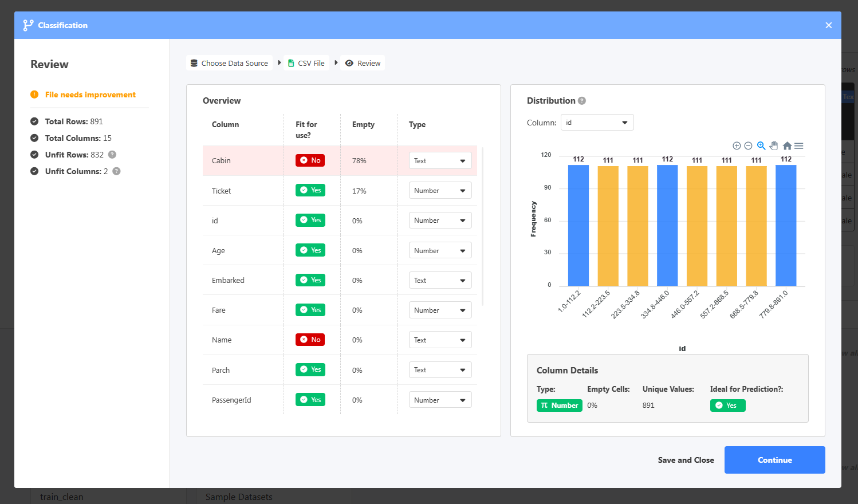Click the chart zoom in icon
858x504 pixels.
737,146
